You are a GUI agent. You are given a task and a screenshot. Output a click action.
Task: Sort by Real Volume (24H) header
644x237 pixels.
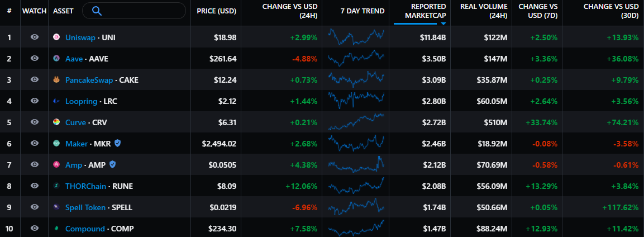484,11
